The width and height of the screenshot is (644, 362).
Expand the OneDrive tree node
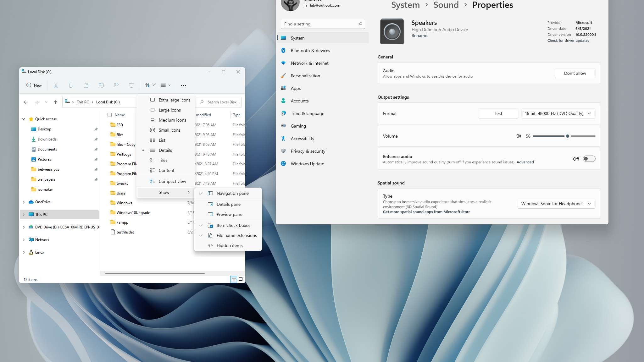click(x=24, y=202)
